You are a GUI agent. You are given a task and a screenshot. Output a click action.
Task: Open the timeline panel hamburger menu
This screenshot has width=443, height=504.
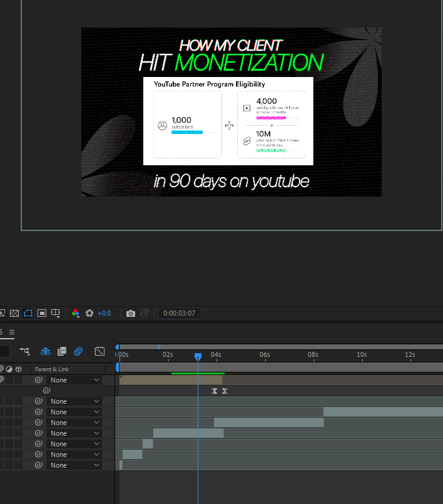point(12,332)
